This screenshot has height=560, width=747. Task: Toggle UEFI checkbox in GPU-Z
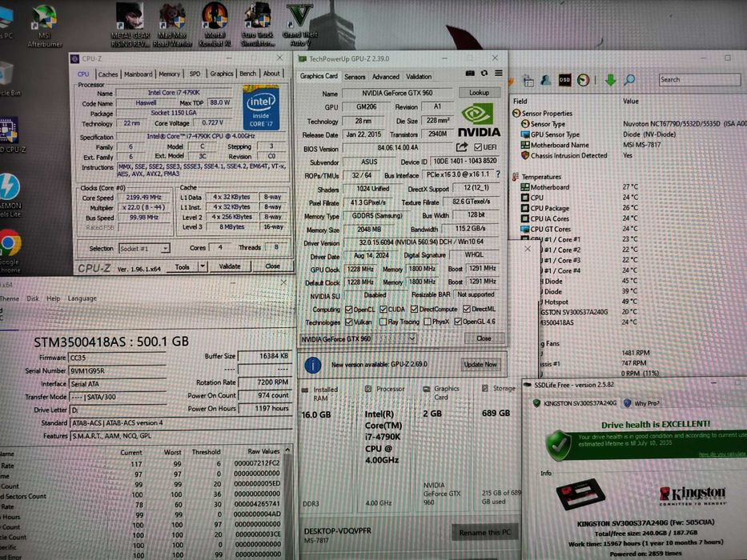[478, 147]
